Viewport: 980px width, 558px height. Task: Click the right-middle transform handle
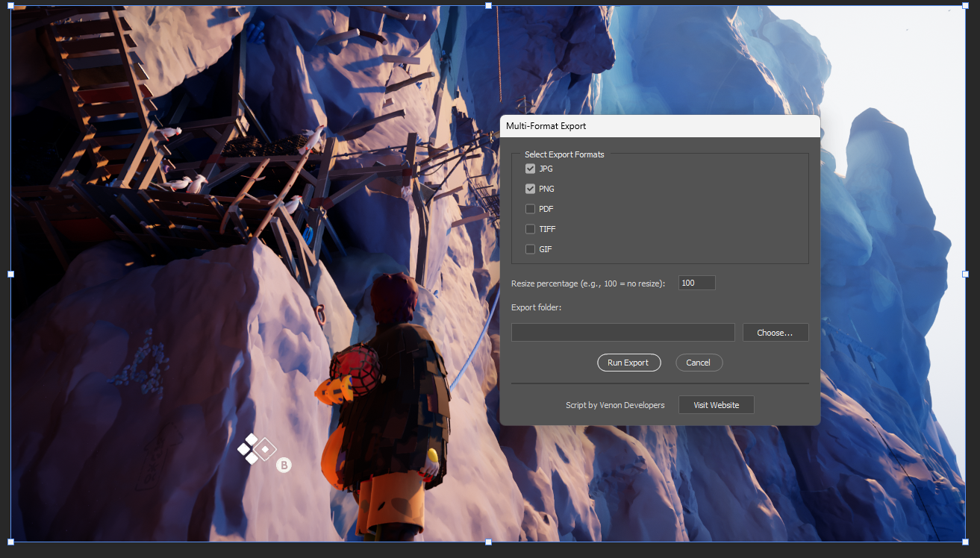(x=966, y=274)
